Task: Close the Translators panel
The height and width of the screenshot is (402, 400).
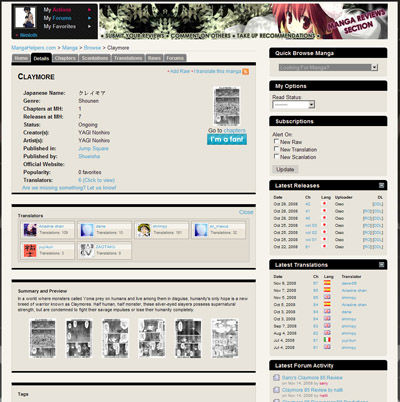Action: [246, 212]
